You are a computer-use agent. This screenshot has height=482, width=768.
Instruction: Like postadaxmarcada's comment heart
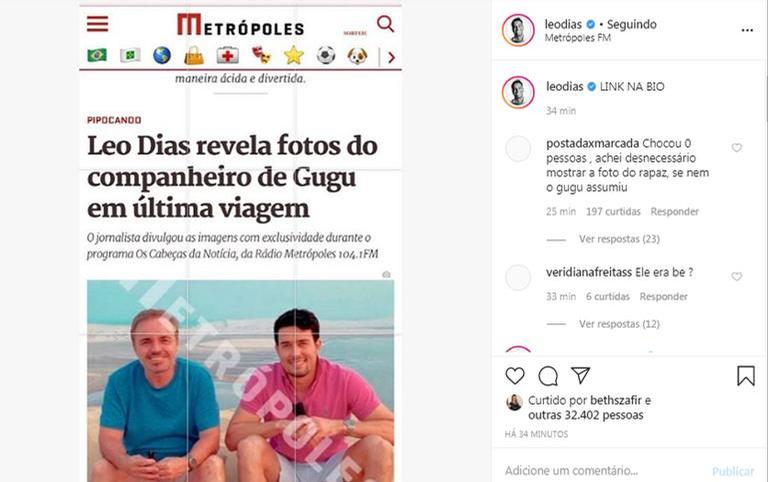coord(737,147)
